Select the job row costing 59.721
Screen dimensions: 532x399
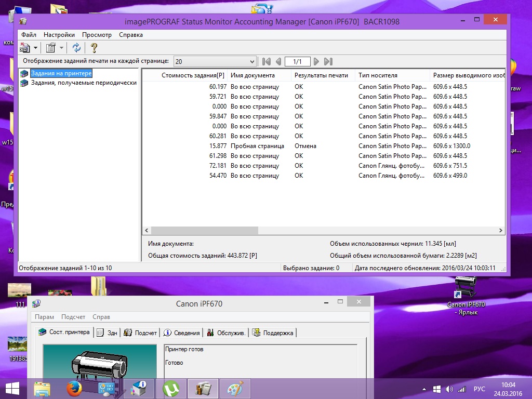click(x=323, y=97)
